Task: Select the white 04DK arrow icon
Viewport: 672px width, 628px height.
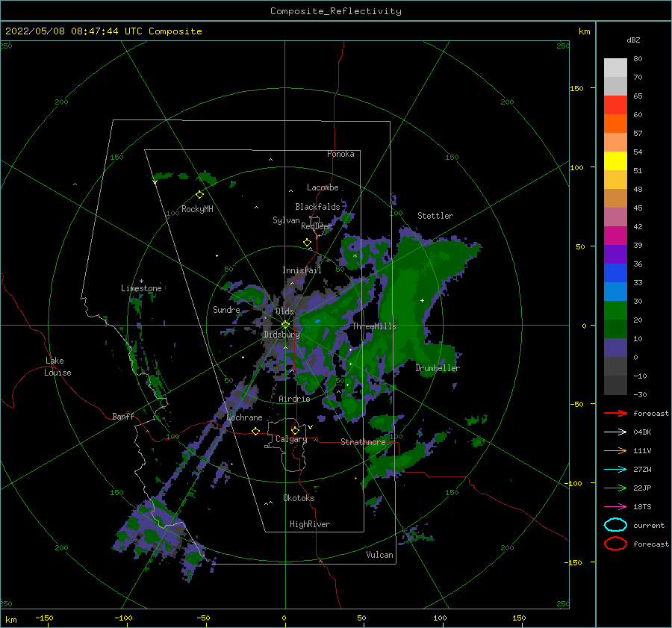Action: (x=615, y=432)
